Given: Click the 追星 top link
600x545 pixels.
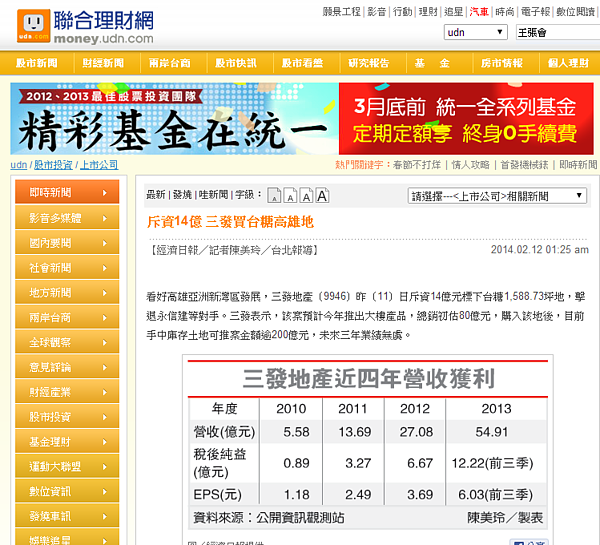Looking at the screenshot, I should (x=454, y=12).
